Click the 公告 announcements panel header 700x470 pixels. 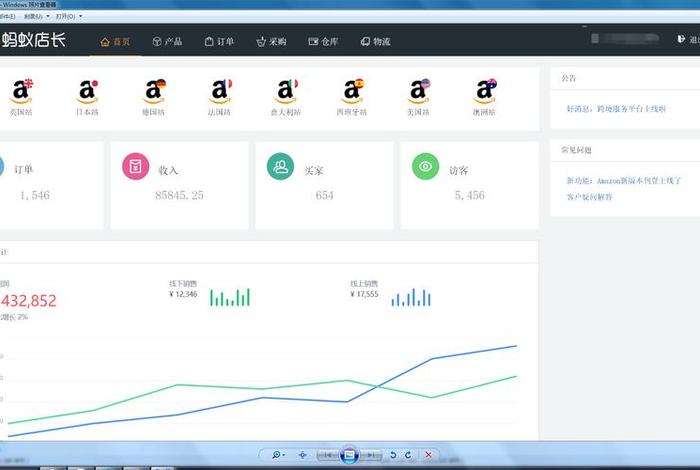tap(569, 78)
